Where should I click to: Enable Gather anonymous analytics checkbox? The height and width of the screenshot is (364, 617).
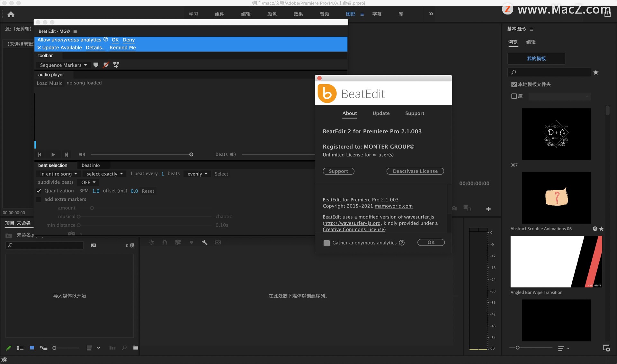tap(326, 243)
